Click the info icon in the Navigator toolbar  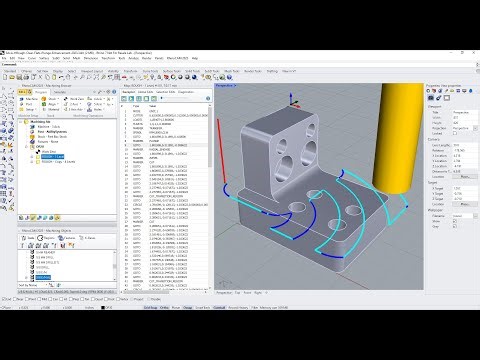(208, 98)
